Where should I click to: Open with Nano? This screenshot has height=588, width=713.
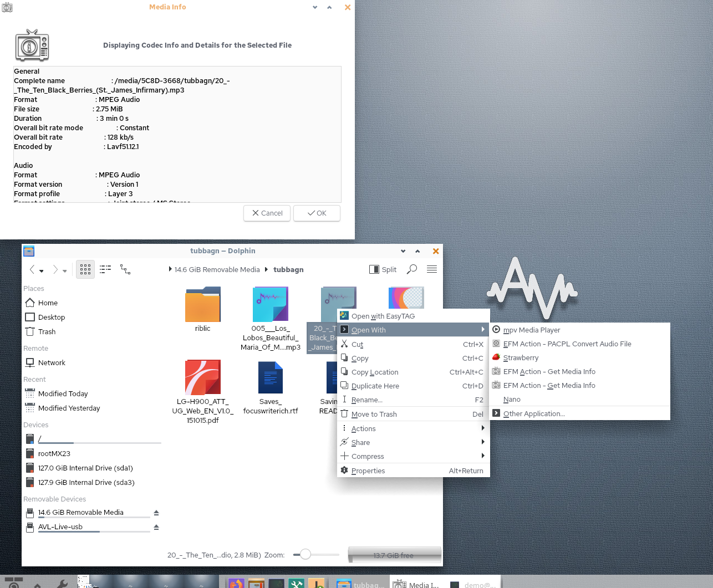click(x=580, y=399)
